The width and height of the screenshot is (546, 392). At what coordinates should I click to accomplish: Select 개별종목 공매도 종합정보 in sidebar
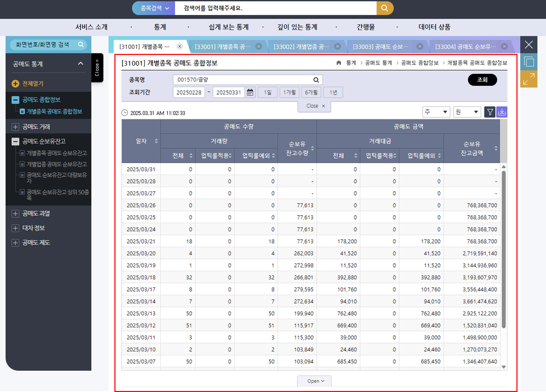tap(54, 111)
